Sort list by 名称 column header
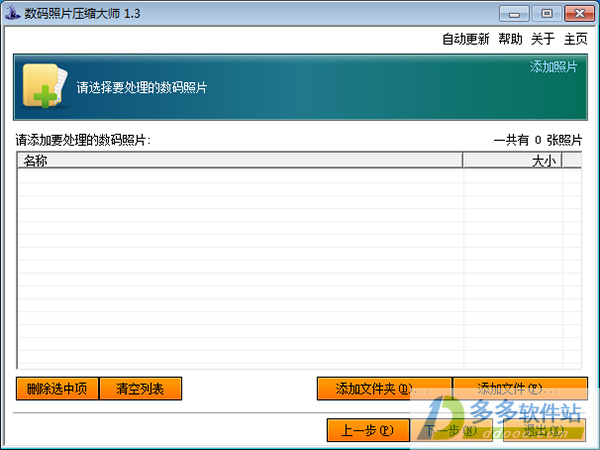Screen dimensions: 600x450 tap(240, 161)
